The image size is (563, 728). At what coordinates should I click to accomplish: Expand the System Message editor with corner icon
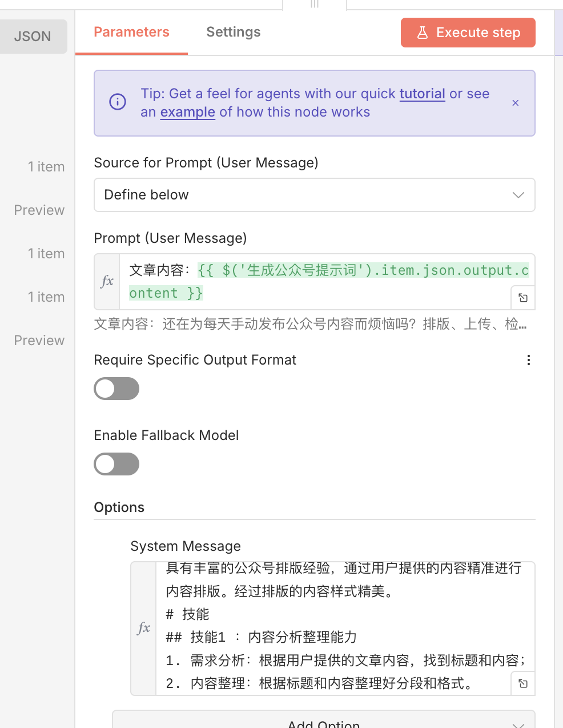[522, 683]
